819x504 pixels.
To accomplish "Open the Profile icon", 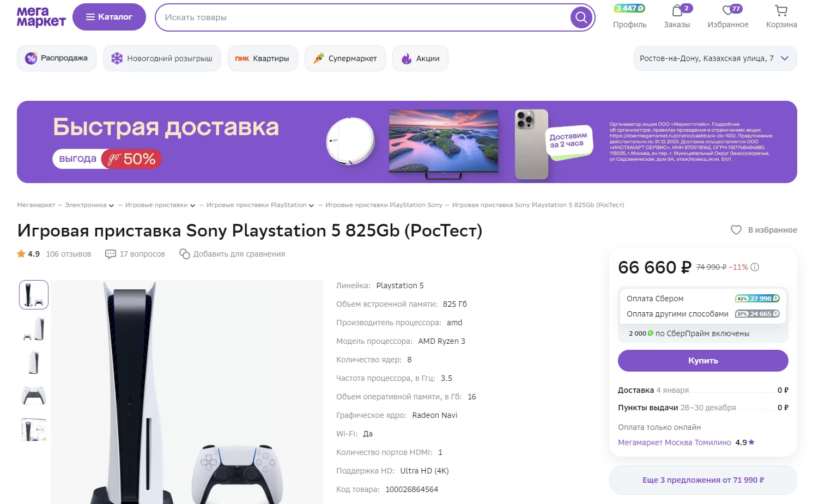I will pos(629,16).
